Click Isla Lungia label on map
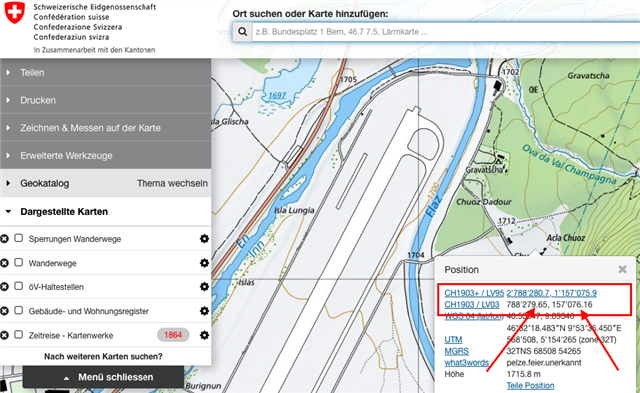The image size is (640, 393). 294,210
